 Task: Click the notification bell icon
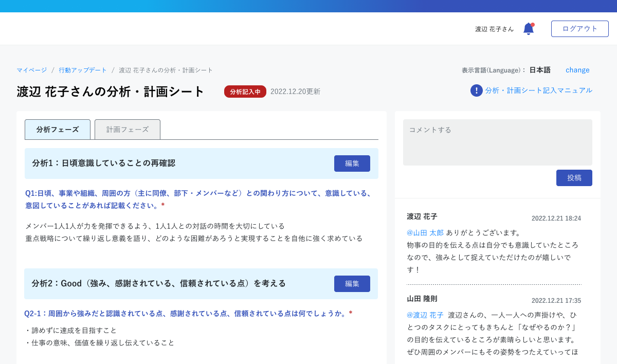(528, 29)
